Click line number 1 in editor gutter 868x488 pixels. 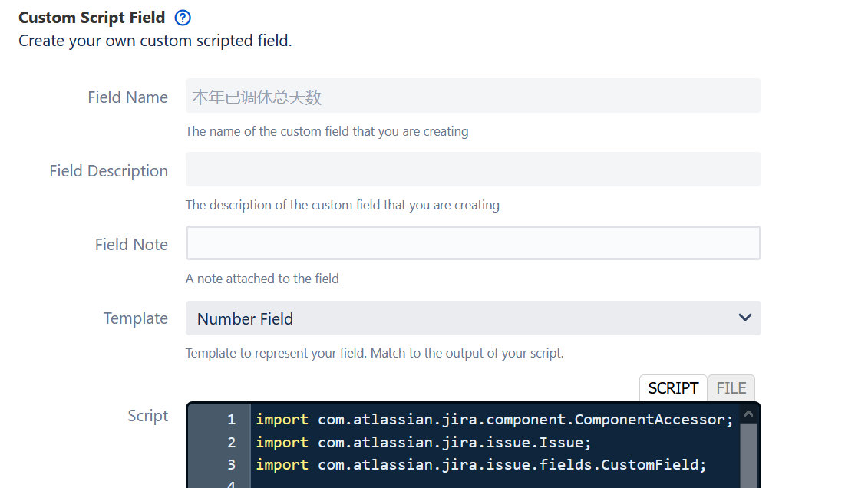pyautogui.click(x=232, y=420)
